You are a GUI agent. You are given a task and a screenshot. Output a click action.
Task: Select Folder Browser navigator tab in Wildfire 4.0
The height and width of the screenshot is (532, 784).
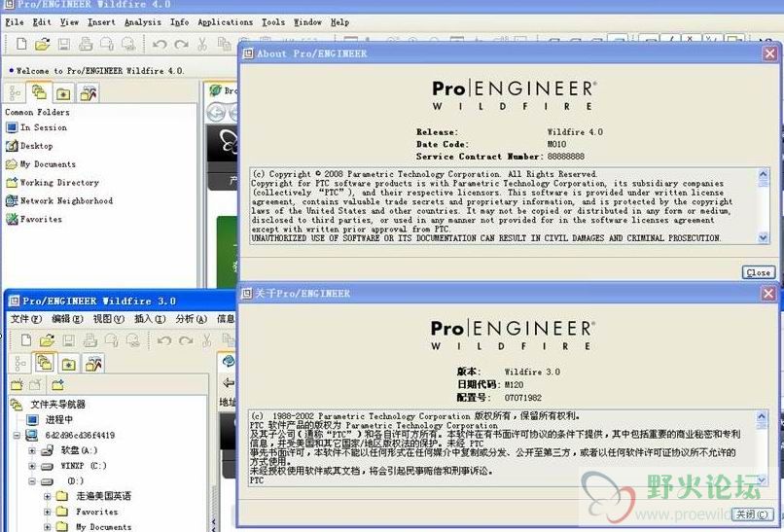click(39, 92)
